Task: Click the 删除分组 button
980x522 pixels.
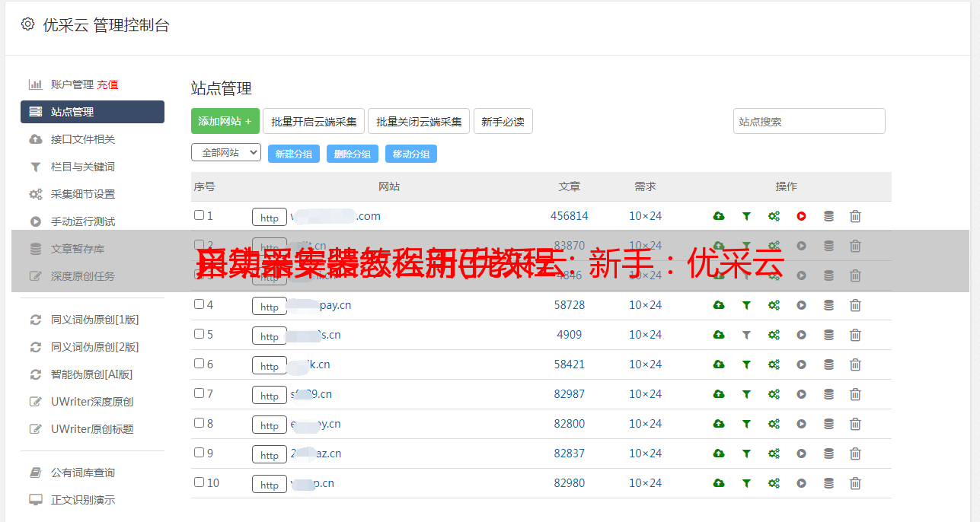Action: coord(353,154)
